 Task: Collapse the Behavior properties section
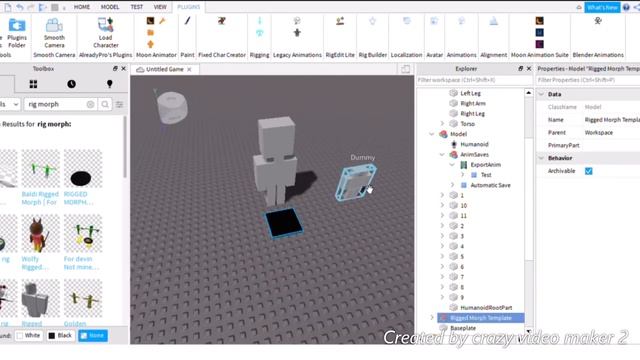point(542,158)
